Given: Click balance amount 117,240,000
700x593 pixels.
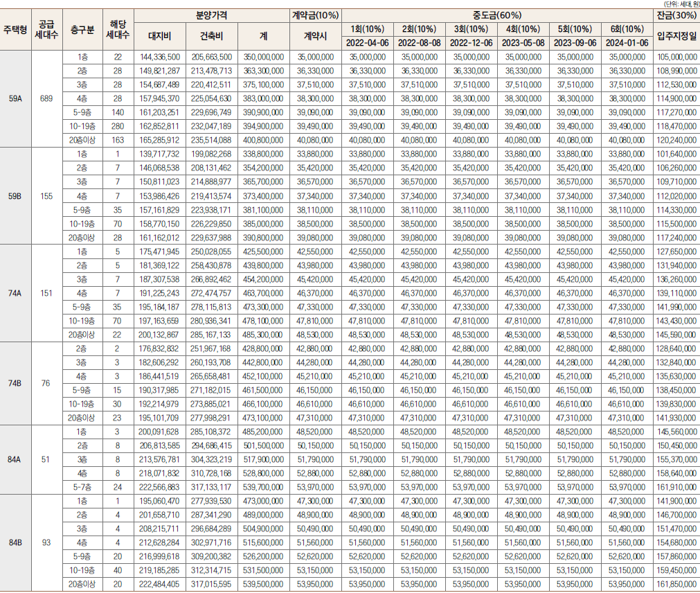Looking at the screenshot, I should pos(676,238).
